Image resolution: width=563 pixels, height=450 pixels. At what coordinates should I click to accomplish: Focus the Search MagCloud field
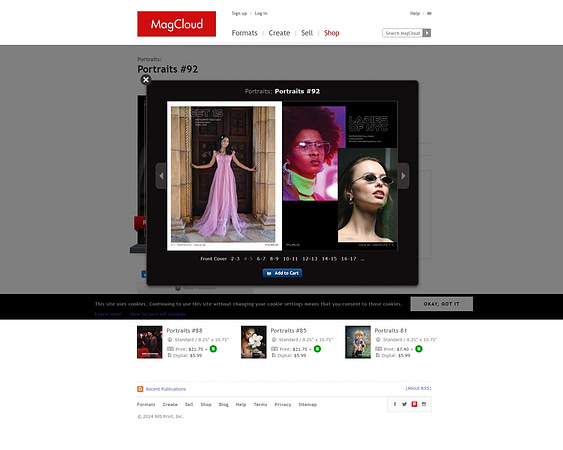pos(403,33)
